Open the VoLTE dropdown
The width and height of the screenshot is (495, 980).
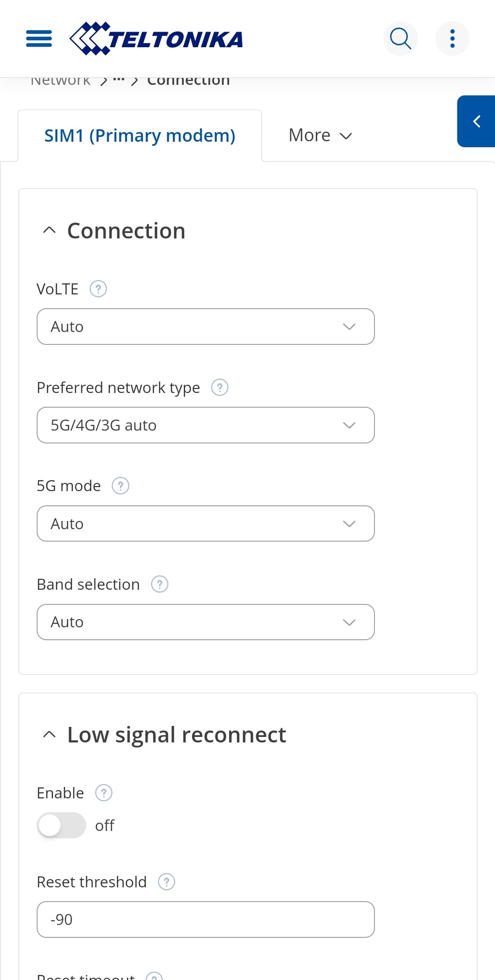(206, 327)
